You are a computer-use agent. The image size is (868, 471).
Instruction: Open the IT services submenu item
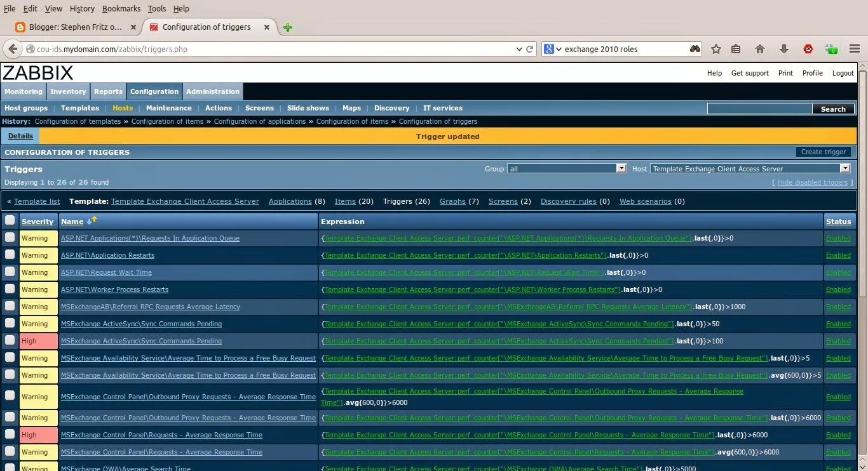point(443,108)
